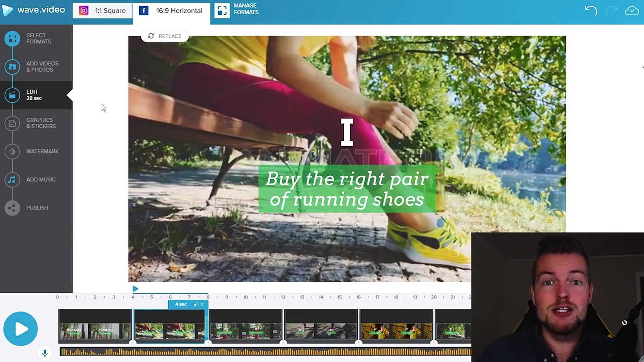
Task: Open the Watermark step
Action: point(12,152)
